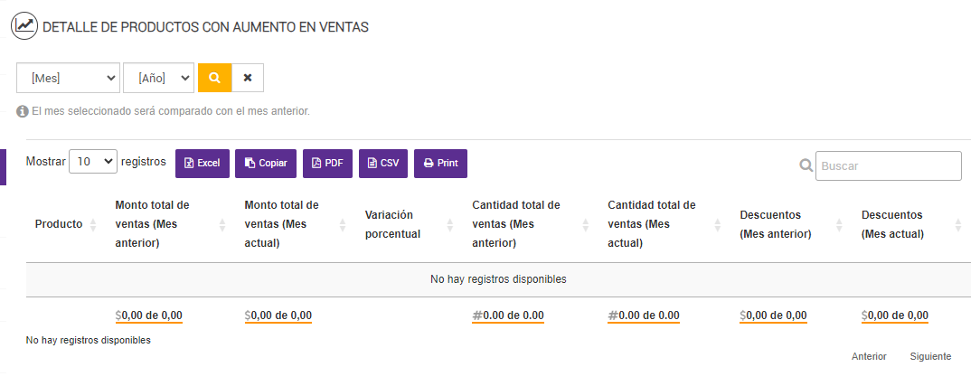The width and height of the screenshot is (980, 386).
Task: Copy table data with Copiar button
Action: point(266,163)
